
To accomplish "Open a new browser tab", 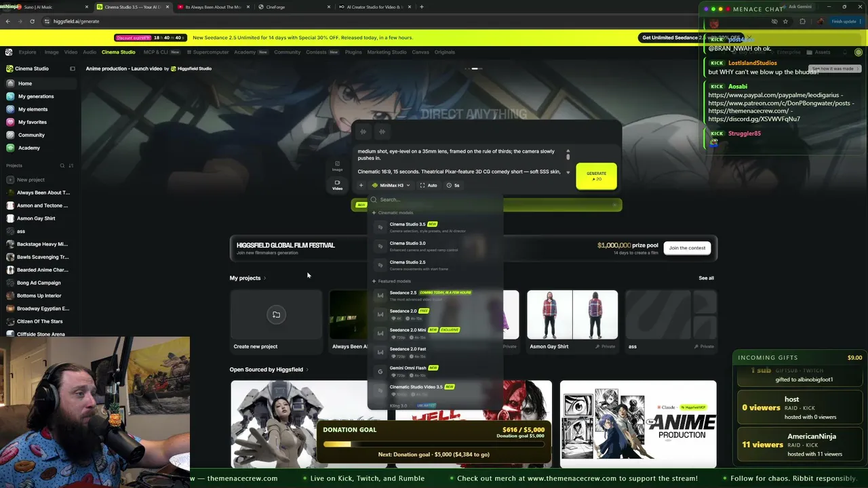I will [x=422, y=7].
